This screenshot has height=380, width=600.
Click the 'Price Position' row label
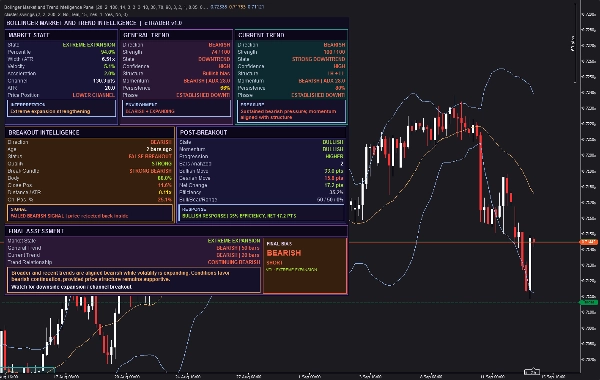click(x=23, y=95)
